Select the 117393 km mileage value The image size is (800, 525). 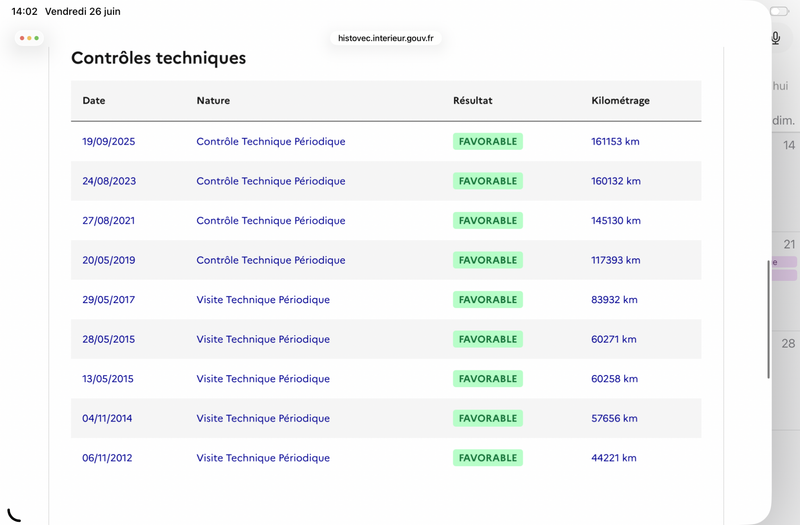615,260
